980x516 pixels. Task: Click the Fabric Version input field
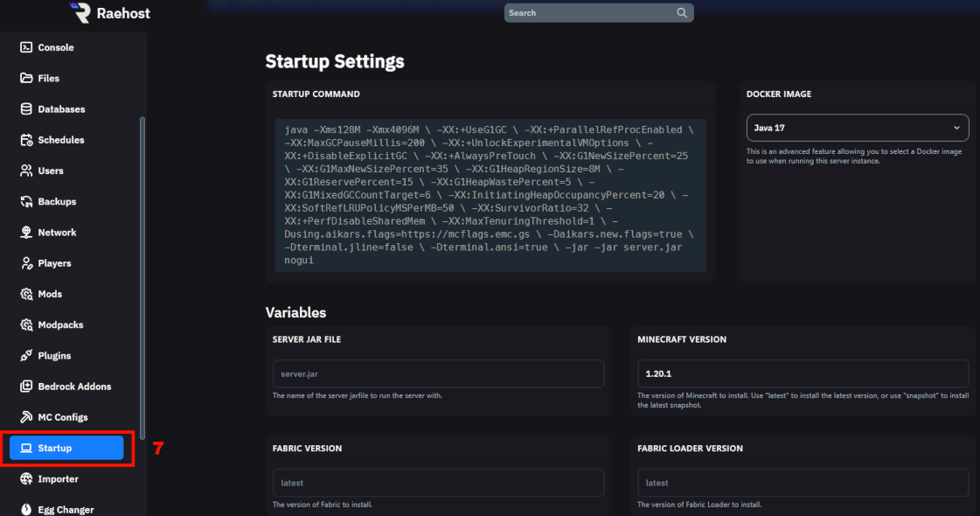point(438,483)
